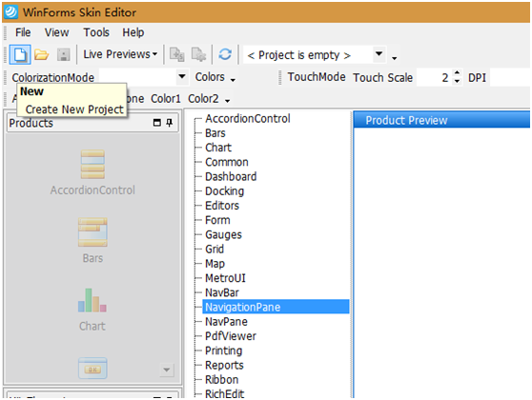Select AccordionControl in the tree
The image size is (532, 400).
tap(247, 119)
